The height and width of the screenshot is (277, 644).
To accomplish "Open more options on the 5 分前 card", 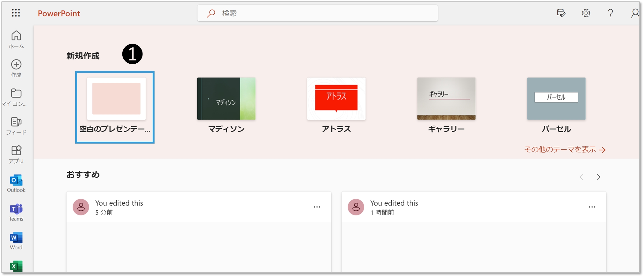I will point(317,207).
